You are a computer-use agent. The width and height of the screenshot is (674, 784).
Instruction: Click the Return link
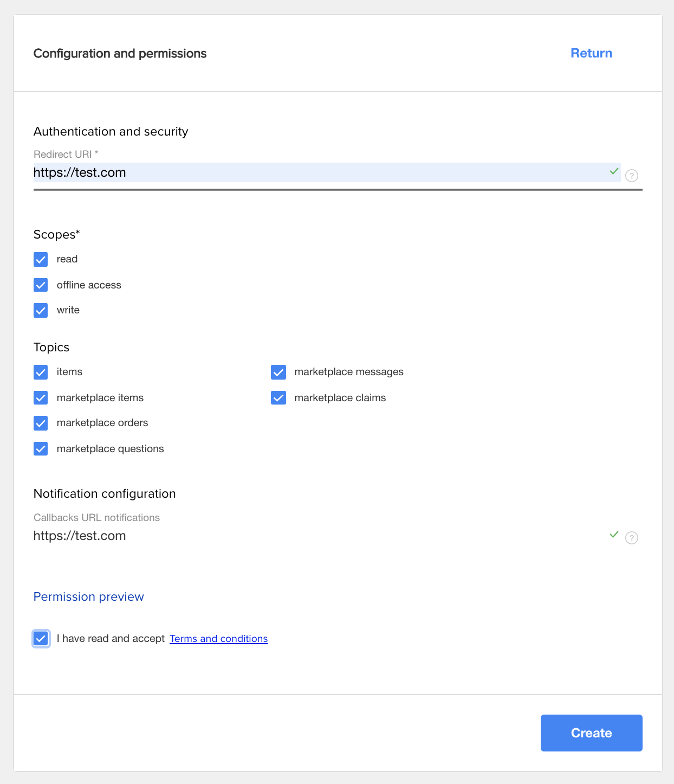click(592, 53)
